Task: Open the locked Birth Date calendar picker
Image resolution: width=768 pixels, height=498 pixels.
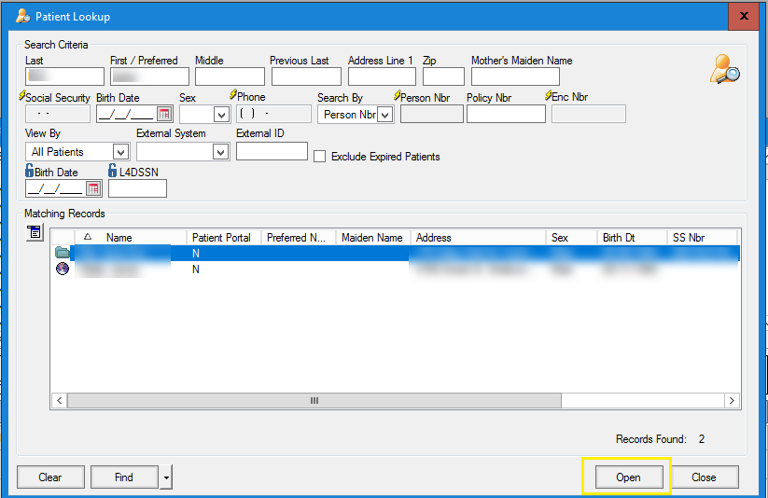Action: pos(93,189)
